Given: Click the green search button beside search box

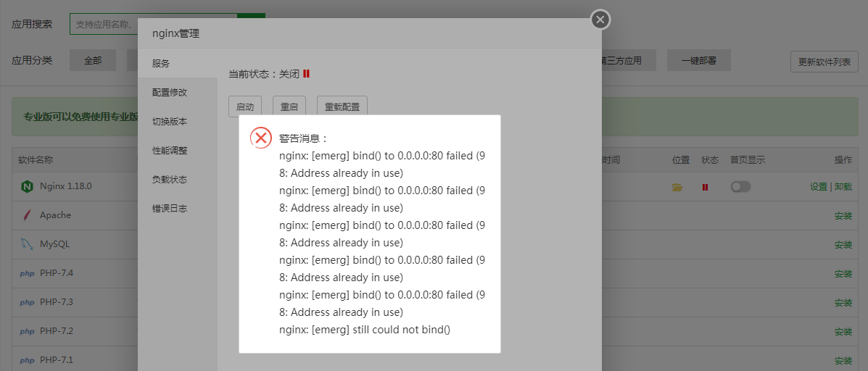Looking at the screenshot, I should click(252, 15).
